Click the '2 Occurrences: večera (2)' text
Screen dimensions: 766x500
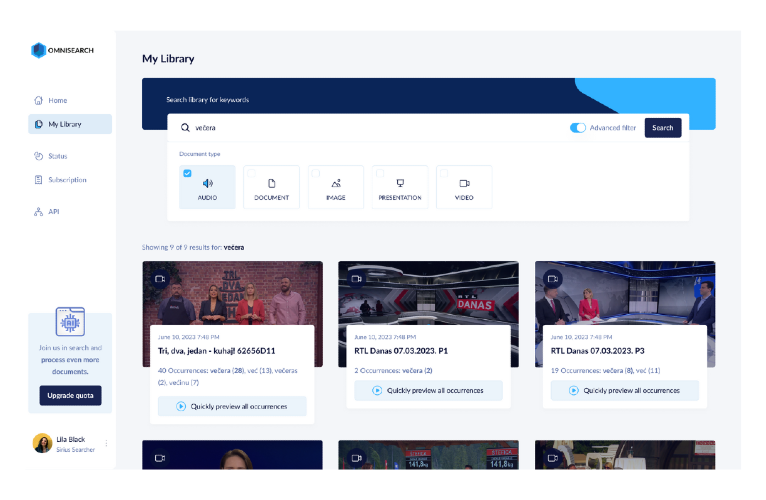(x=393, y=370)
